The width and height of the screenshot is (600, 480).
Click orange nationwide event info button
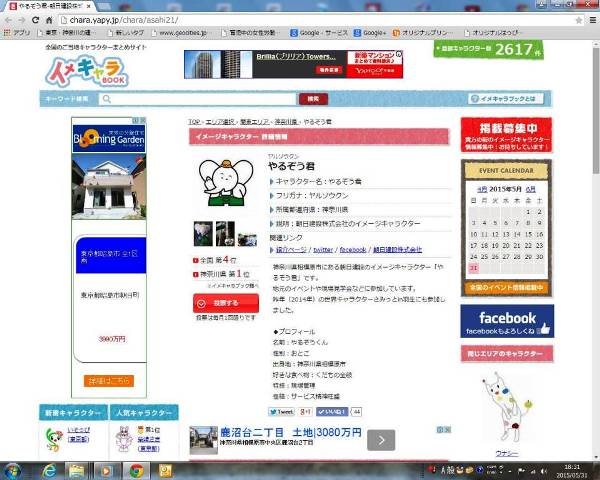pos(506,287)
